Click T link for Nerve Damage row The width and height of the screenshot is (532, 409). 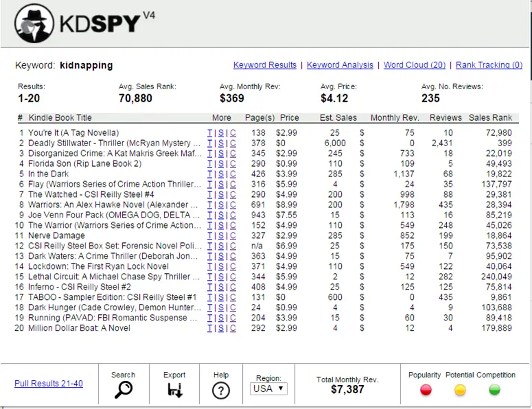pos(209,235)
